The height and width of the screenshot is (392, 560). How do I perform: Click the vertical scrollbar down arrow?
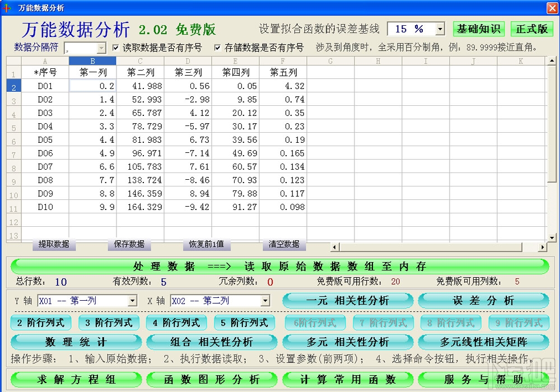[x=552, y=237]
